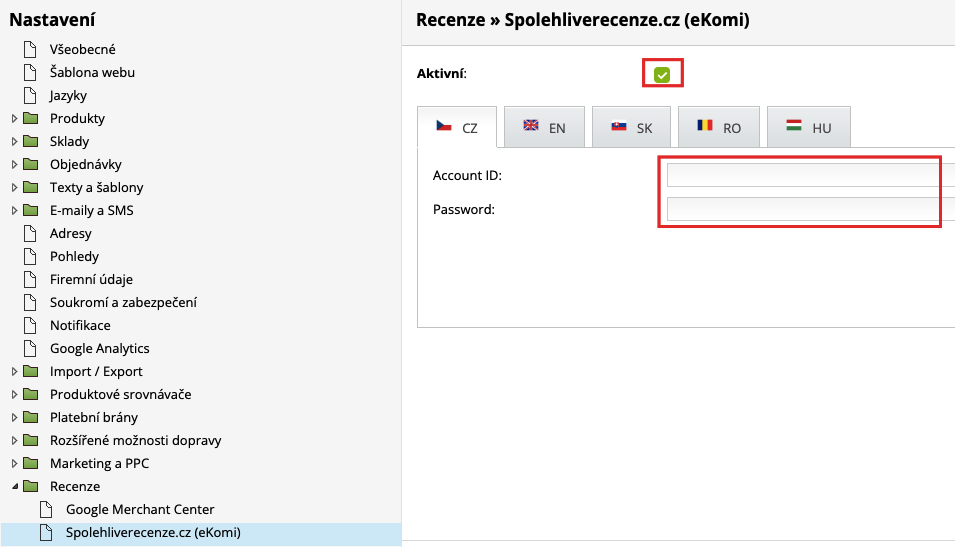Click the Google Analytics page icon

tap(30, 348)
